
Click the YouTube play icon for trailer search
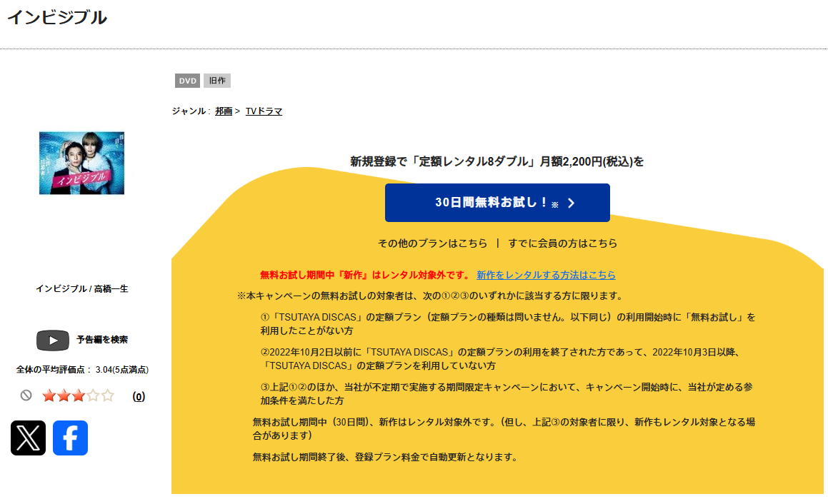[53, 341]
